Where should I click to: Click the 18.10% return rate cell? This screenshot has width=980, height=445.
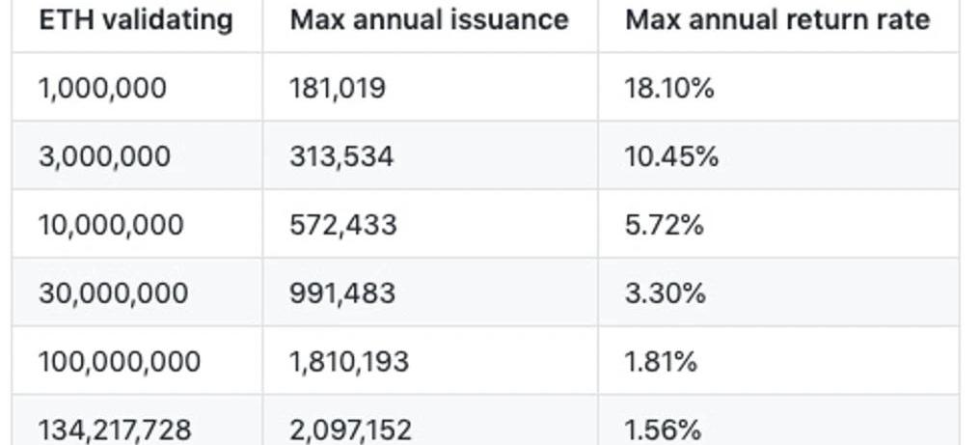[x=669, y=88]
